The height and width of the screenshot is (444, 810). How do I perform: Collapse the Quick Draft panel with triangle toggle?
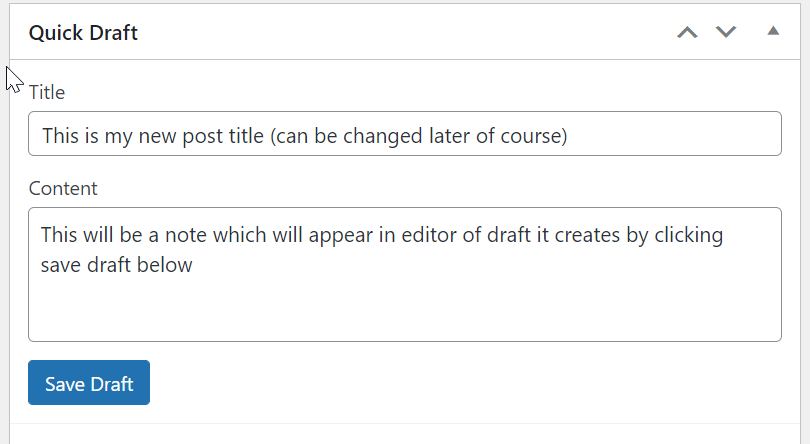point(773,31)
